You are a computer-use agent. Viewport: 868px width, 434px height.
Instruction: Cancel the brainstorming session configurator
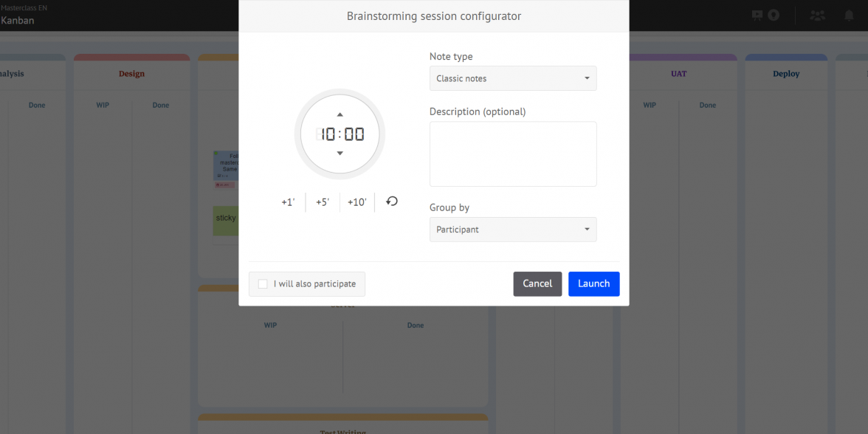coord(537,284)
